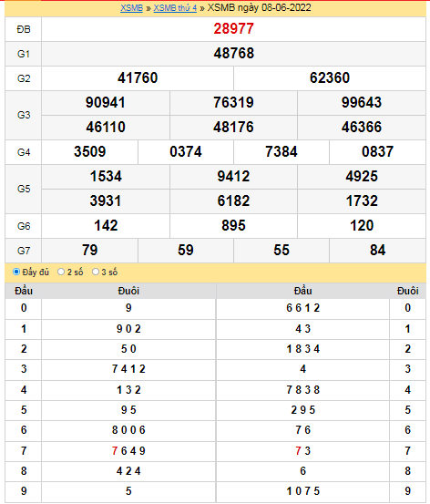Viewport: 430px width, 504px height.
Task: Click G3 result 76319
Action: pos(233,103)
